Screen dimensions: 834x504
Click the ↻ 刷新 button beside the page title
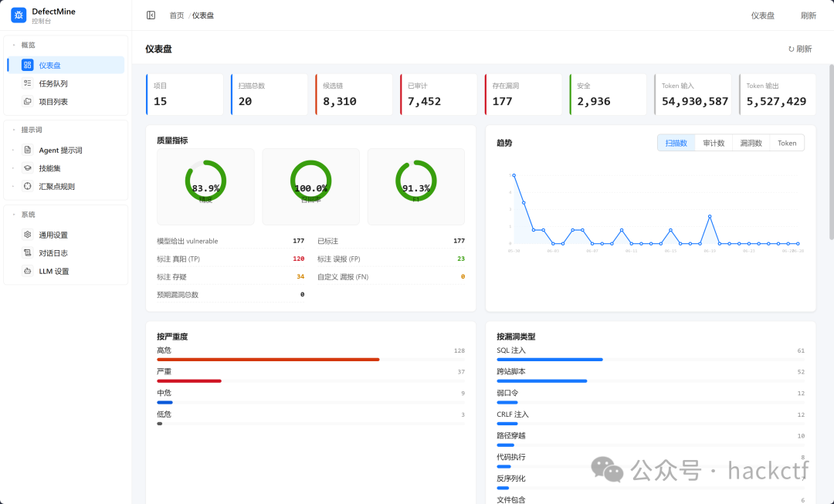click(x=800, y=49)
